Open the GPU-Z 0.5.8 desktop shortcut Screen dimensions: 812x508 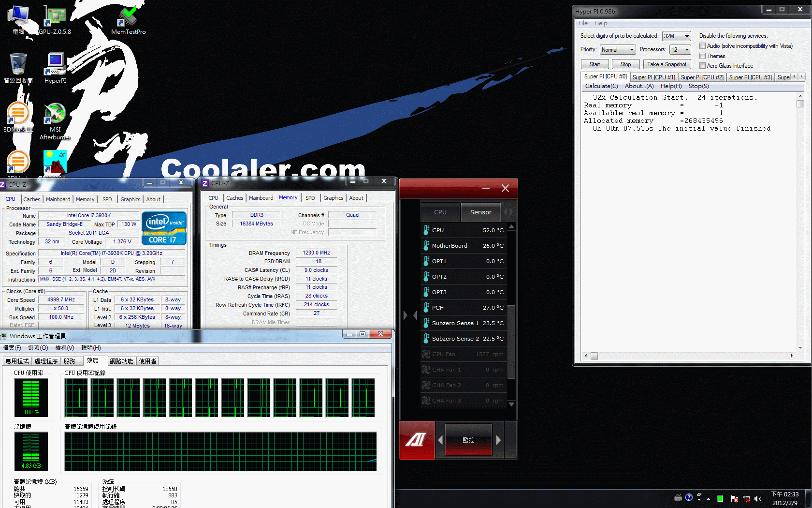point(55,19)
